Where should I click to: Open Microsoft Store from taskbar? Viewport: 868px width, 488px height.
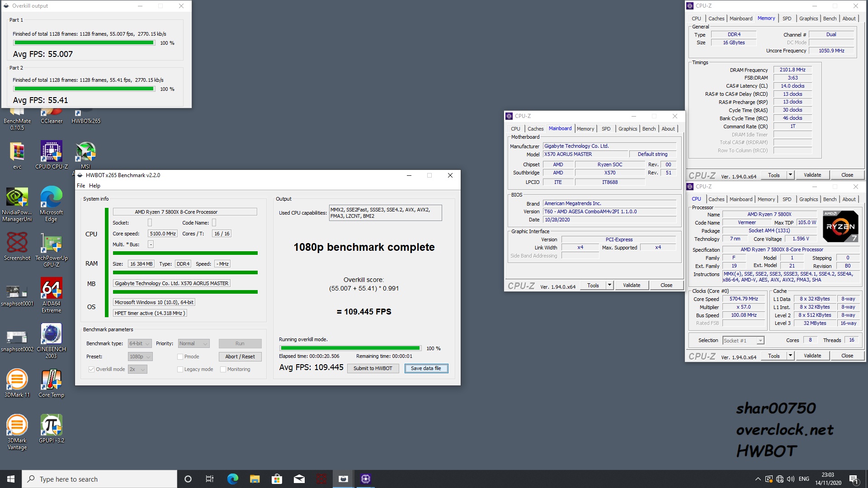277,479
